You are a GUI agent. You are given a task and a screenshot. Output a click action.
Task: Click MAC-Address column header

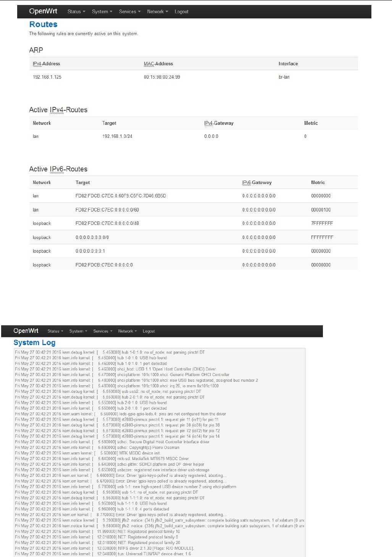tap(158, 64)
